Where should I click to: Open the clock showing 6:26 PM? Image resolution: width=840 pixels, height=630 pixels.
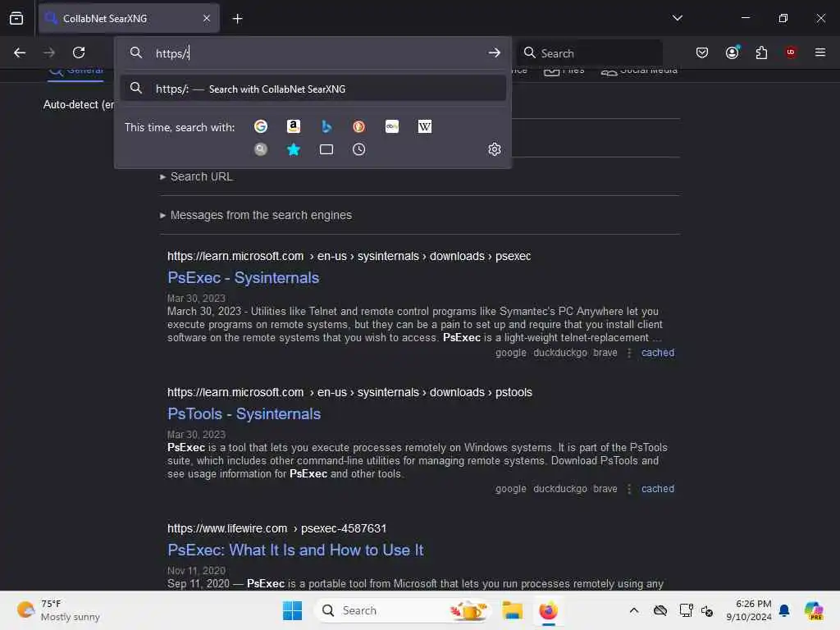[x=749, y=610]
